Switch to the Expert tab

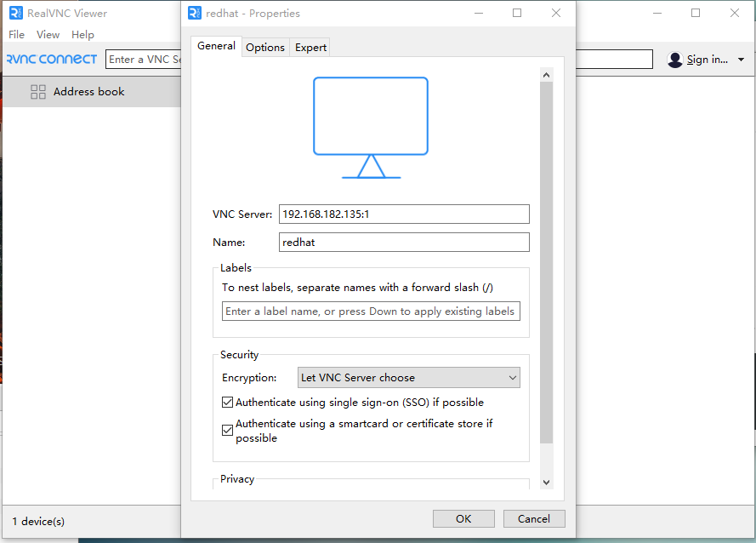(x=310, y=48)
